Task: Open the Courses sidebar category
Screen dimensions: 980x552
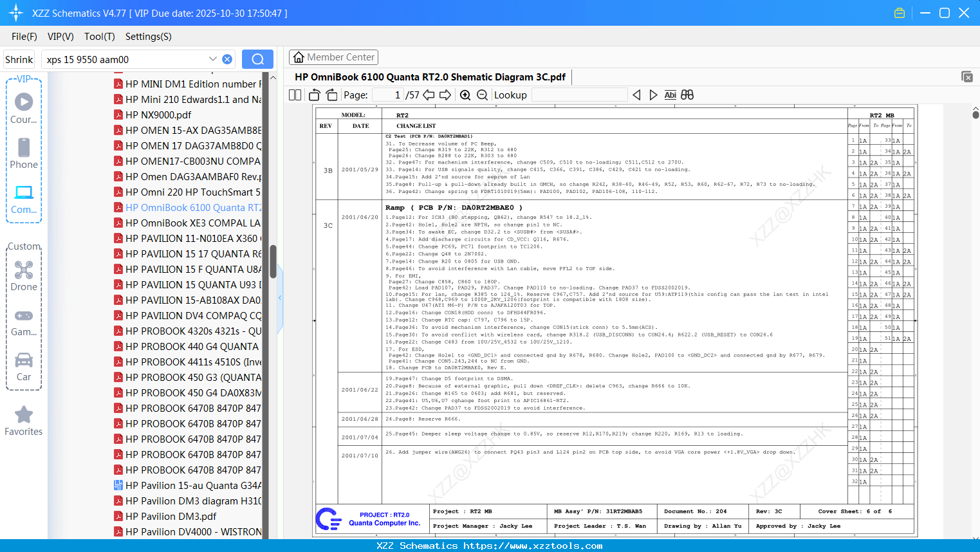Action: [24, 108]
